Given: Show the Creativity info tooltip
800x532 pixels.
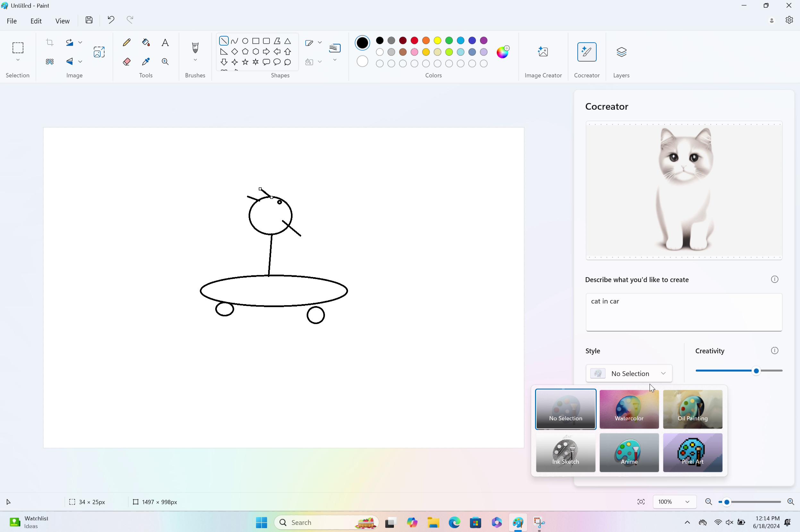Looking at the screenshot, I should tap(774, 350).
